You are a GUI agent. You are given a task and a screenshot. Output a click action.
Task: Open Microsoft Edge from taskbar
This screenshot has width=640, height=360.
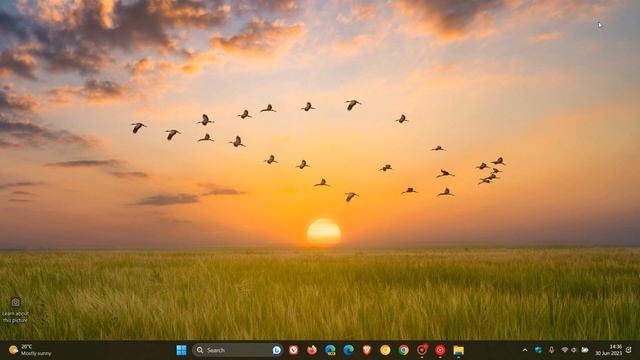[x=349, y=350]
